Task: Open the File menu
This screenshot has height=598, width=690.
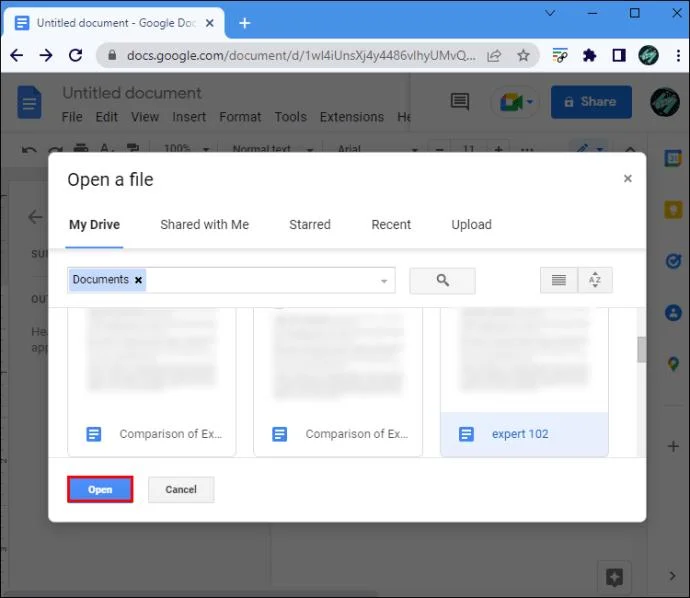Action: pyautogui.click(x=72, y=117)
